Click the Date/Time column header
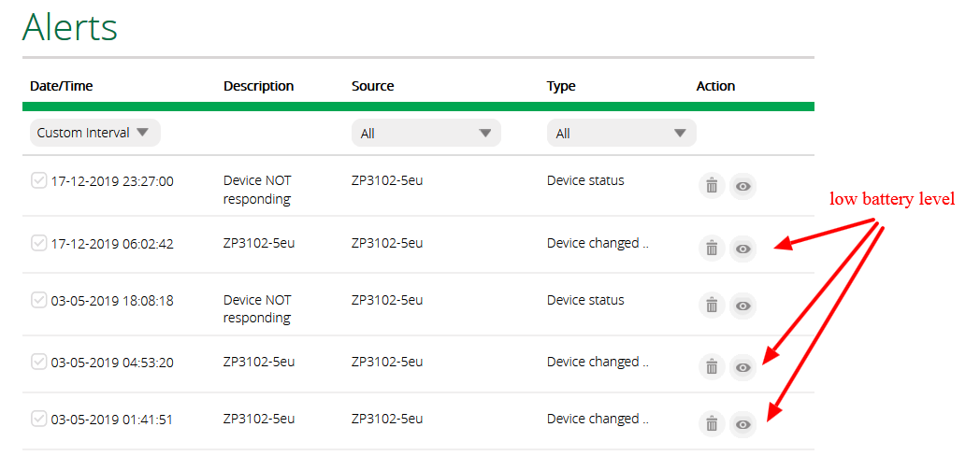Viewport: 980px width, 470px height. click(x=62, y=86)
